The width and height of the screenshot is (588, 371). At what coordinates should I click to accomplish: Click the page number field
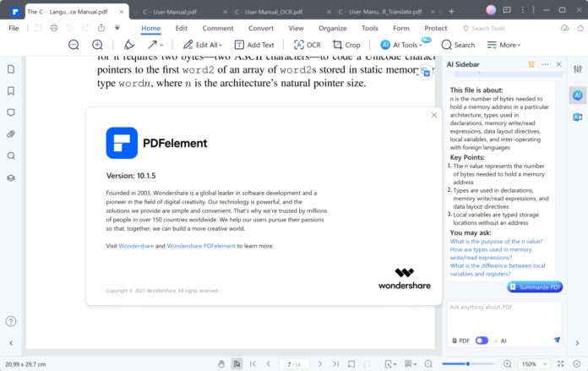[294, 364]
